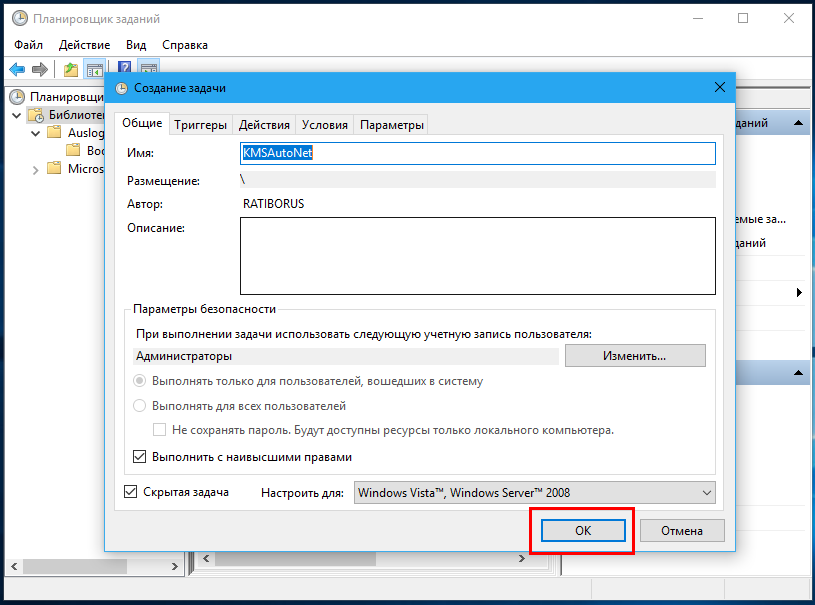Screen dimensions: 815x605
Task: Select the Библиотека tree item label
Action: click(x=76, y=115)
